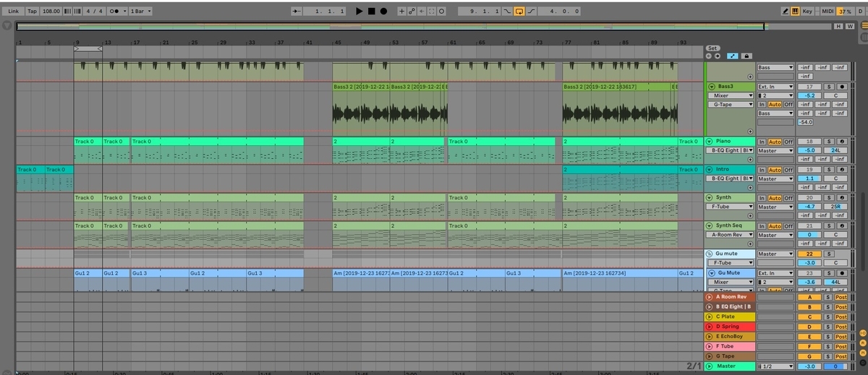The image size is (868, 375).
Task: Start playback with the Play button
Action: [x=359, y=12]
